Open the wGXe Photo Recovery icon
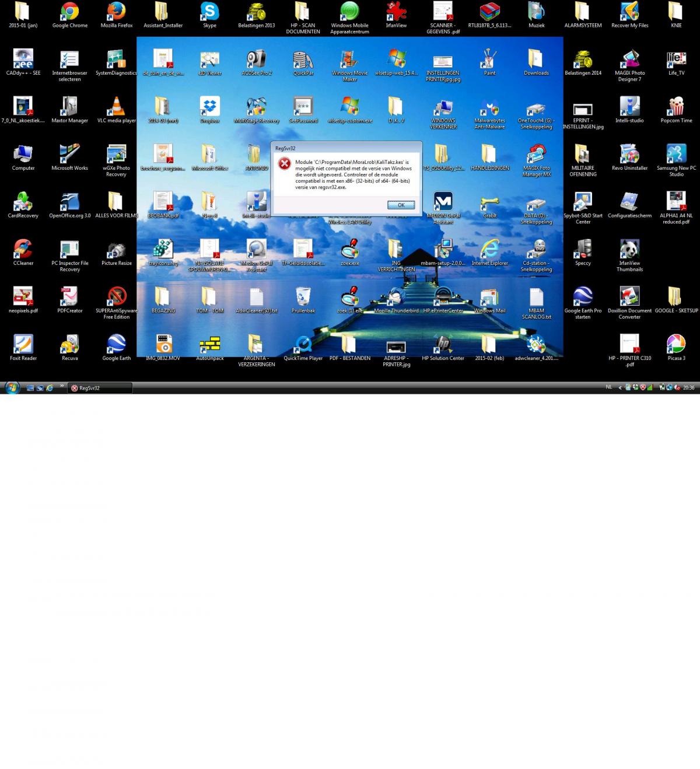 coord(117,160)
